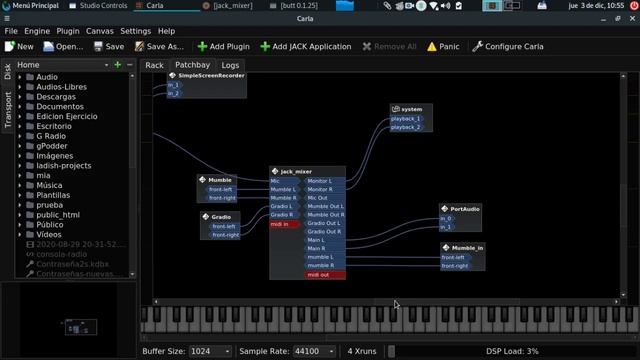Choose Save As... in the toolbar

pos(159,47)
